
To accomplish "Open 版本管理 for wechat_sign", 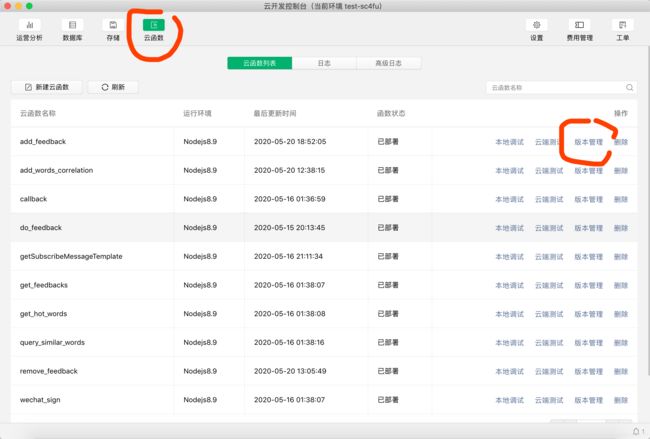I will (588, 400).
